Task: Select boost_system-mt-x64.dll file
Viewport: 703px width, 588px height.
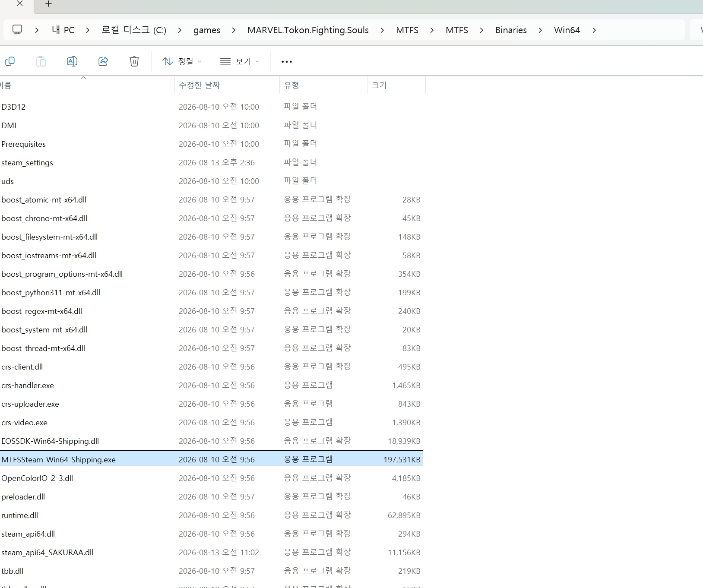Action: tap(212, 329)
